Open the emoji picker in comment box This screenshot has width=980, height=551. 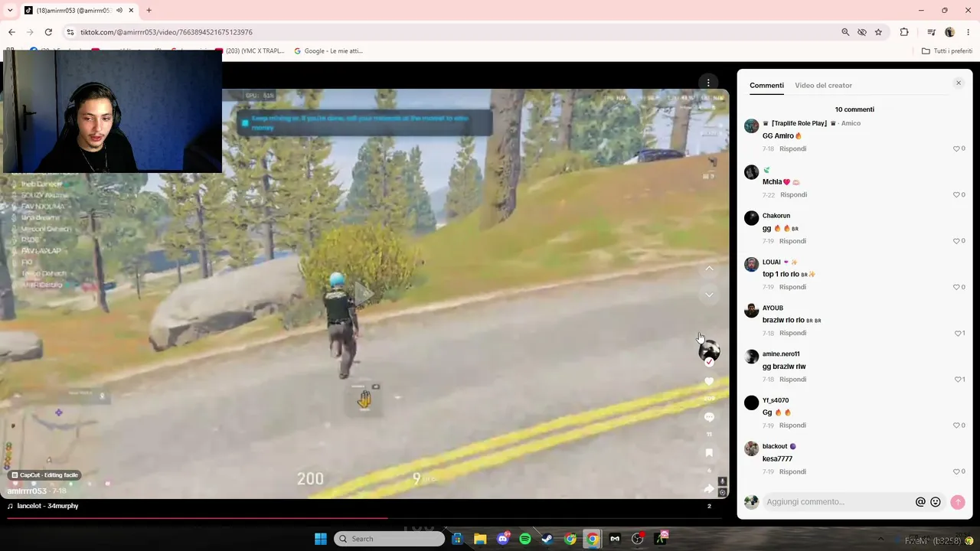tap(935, 502)
